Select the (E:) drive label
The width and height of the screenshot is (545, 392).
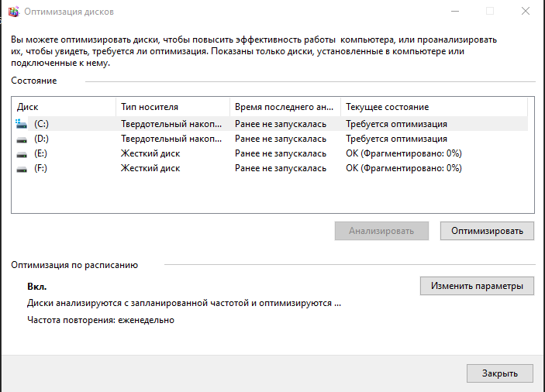pos(40,153)
